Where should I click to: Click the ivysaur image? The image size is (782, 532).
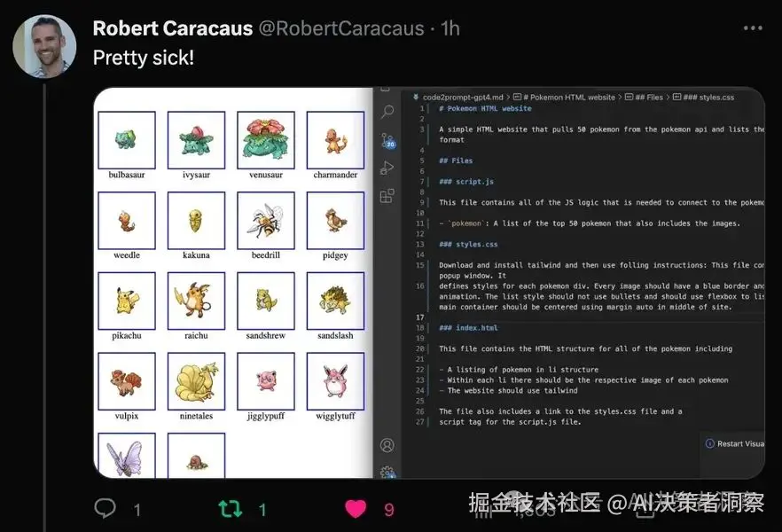196,140
